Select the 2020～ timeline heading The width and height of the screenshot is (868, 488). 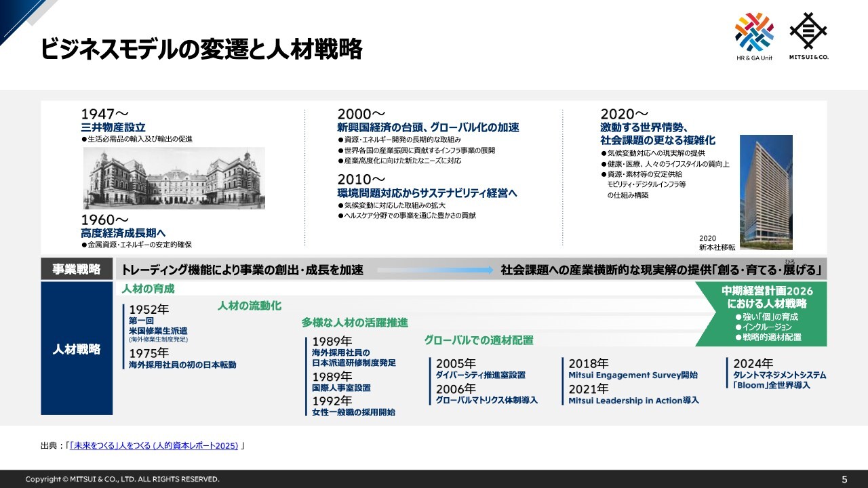624,114
